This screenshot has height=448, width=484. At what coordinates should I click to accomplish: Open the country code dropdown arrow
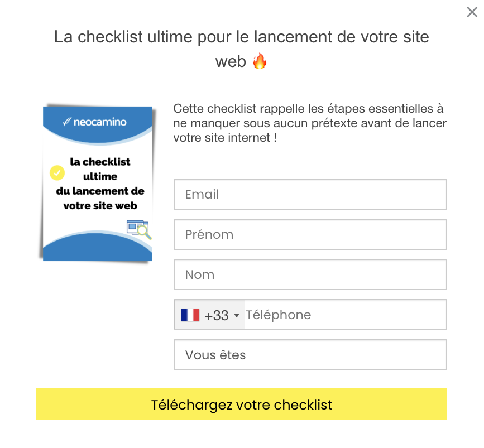(x=237, y=315)
